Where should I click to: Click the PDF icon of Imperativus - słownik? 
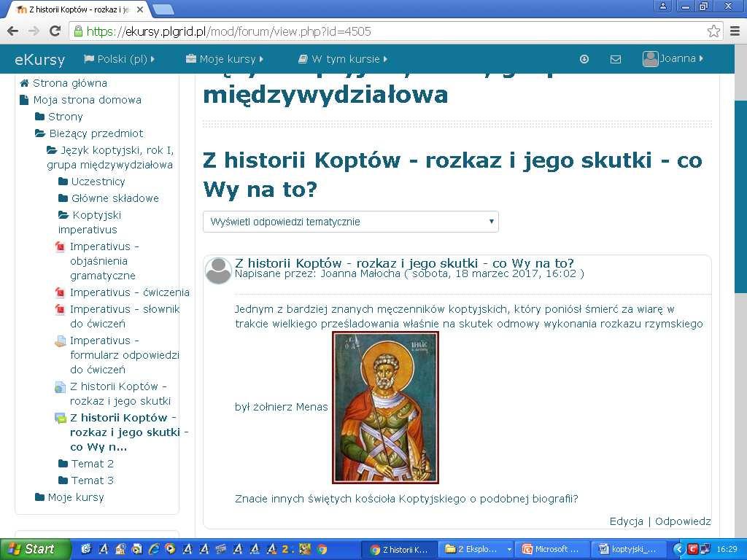pyautogui.click(x=60, y=309)
